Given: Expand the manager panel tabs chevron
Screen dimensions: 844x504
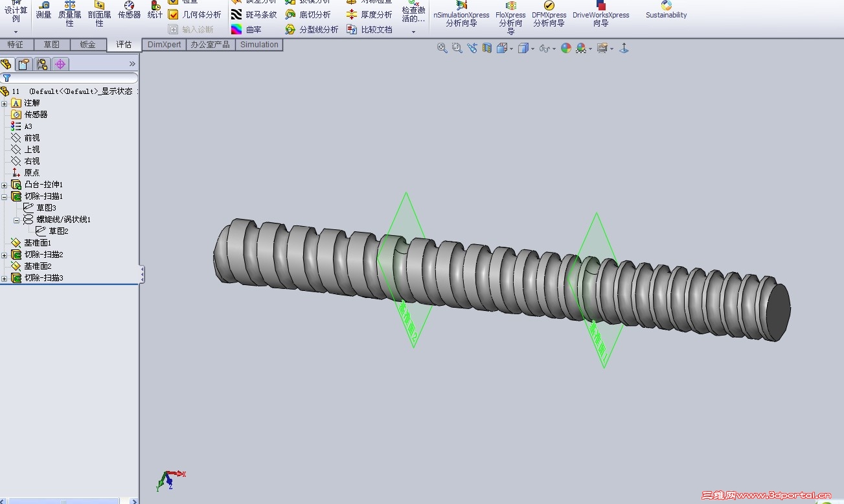Looking at the screenshot, I should click(132, 64).
